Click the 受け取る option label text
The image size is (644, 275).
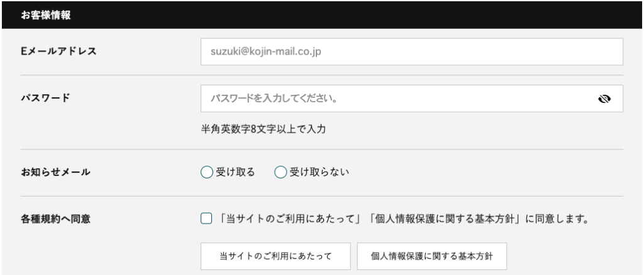(236, 172)
